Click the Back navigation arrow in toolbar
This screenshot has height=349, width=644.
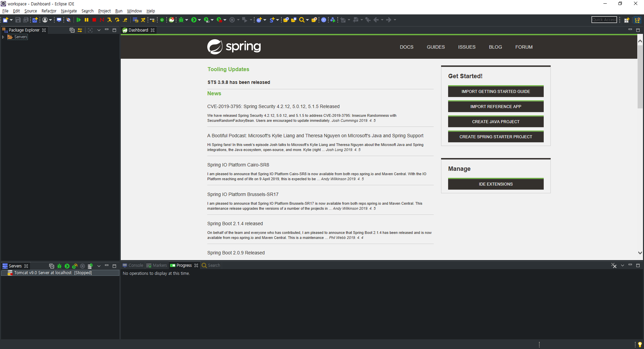(x=376, y=20)
